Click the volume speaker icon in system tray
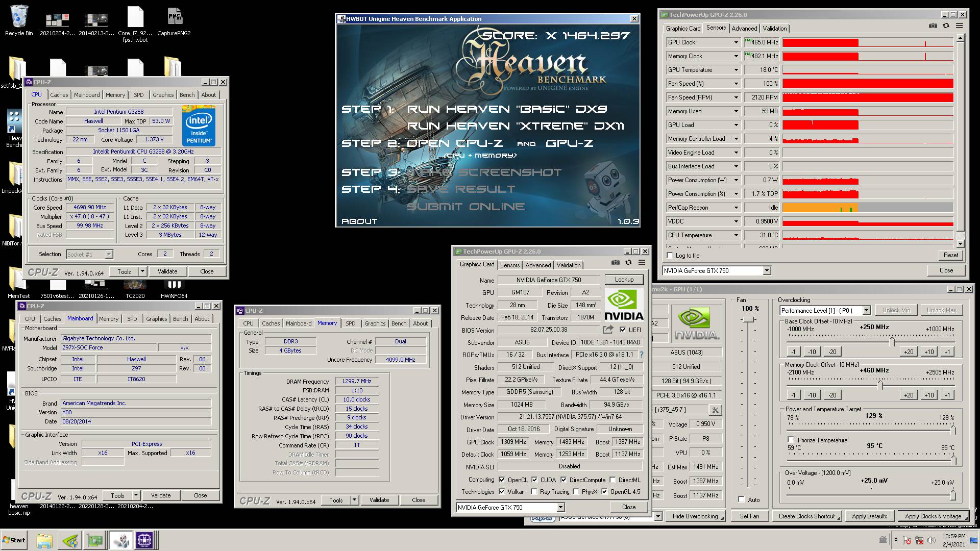980x551 pixels. coord(932,540)
